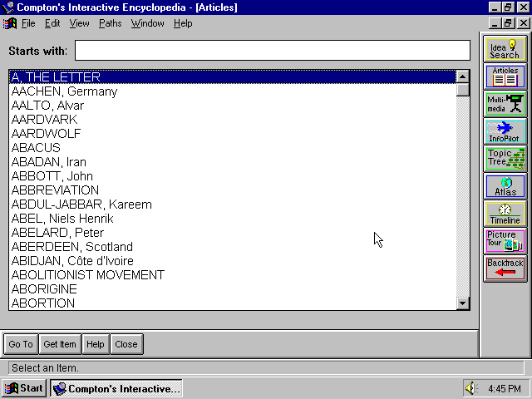
Task: Open the Edit menu
Action: (x=52, y=23)
